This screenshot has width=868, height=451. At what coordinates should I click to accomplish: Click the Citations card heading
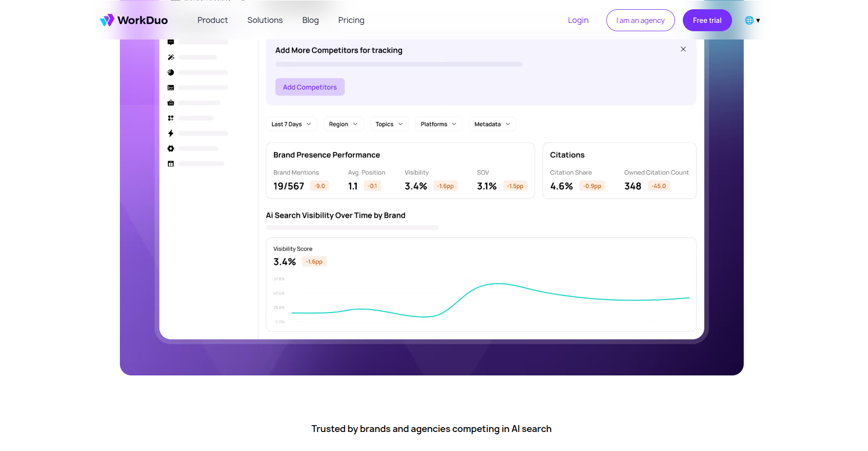tap(567, 155)
